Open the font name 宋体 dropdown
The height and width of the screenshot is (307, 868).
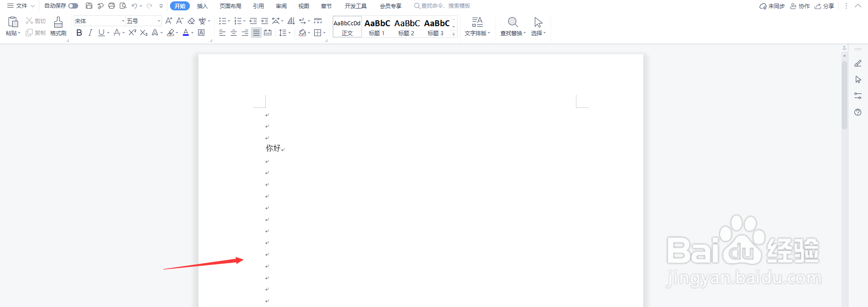tap(123, 21)
